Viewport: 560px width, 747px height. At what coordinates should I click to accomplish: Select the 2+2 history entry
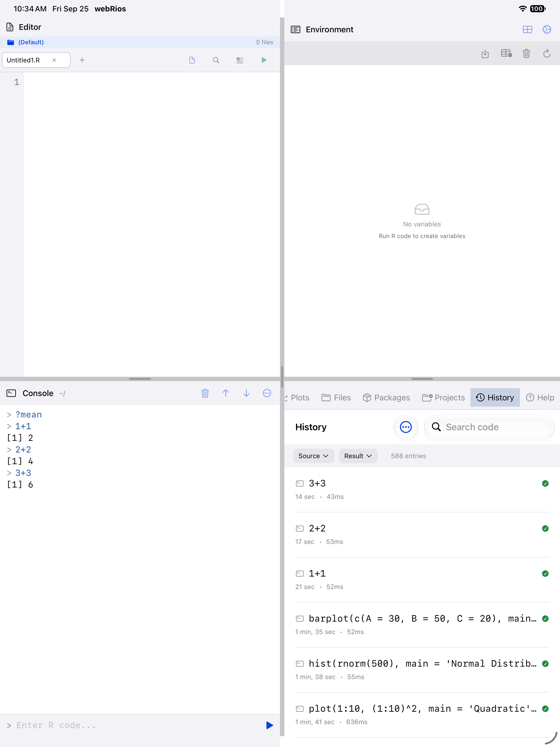422,534
